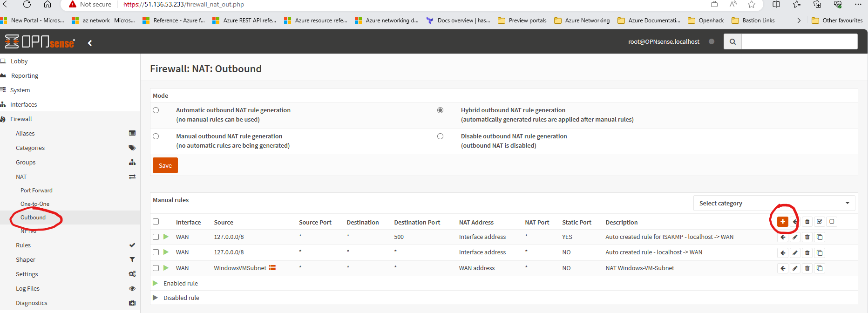
Task: Edit the ISAKMP localhost rule
Action: point(795,237)
